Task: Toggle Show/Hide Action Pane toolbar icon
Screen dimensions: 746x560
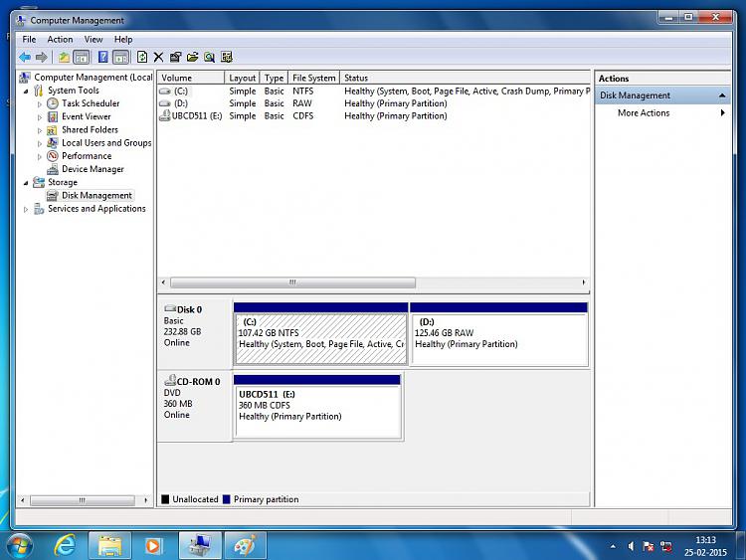Action: (x=120, y=58)
